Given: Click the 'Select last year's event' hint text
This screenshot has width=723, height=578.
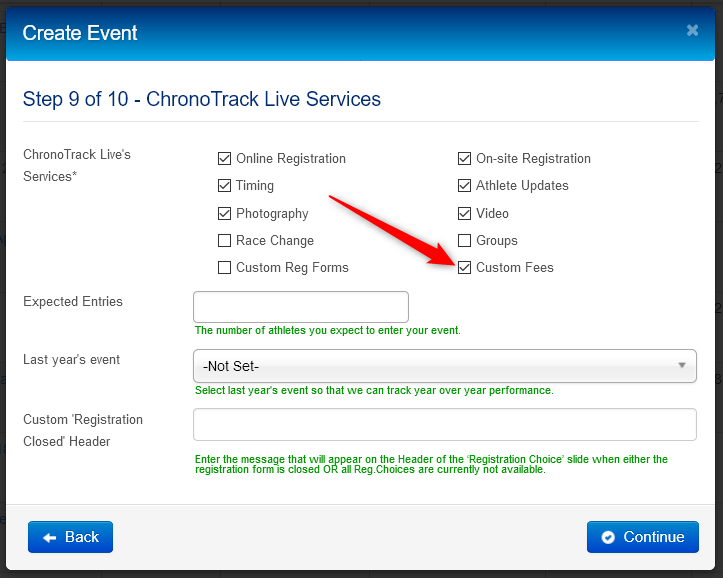Looking at the screenshot, I should (x=374, y=390).
